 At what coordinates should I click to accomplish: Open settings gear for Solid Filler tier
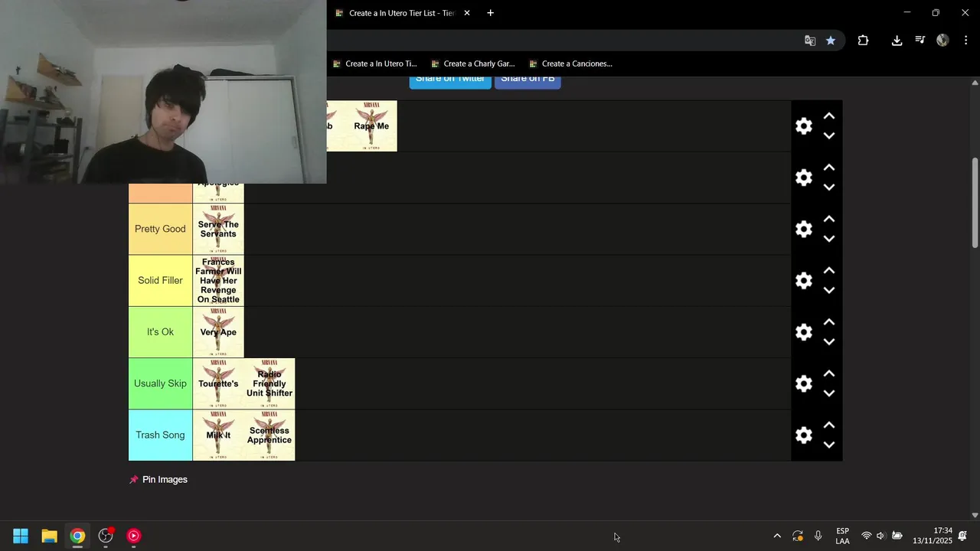point(803,280)
